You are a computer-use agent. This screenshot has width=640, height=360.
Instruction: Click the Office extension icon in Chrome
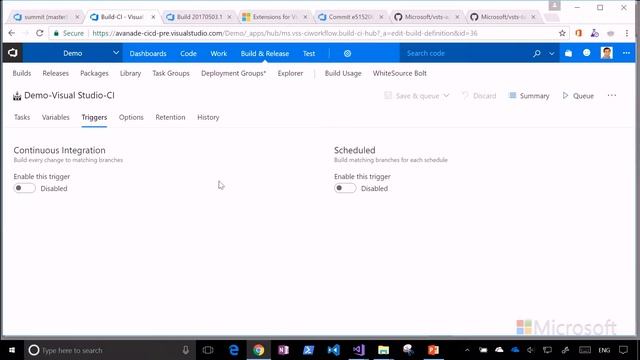[x=578, y=33]
